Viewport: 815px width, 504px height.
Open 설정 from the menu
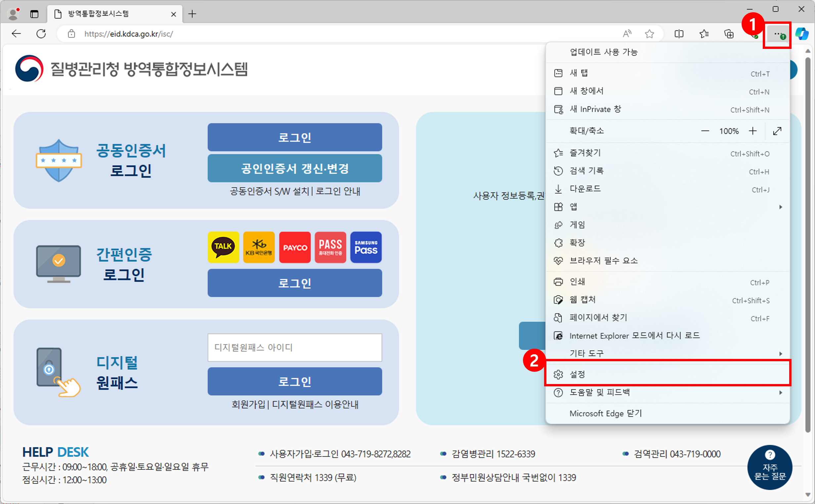tap(578, 374)
